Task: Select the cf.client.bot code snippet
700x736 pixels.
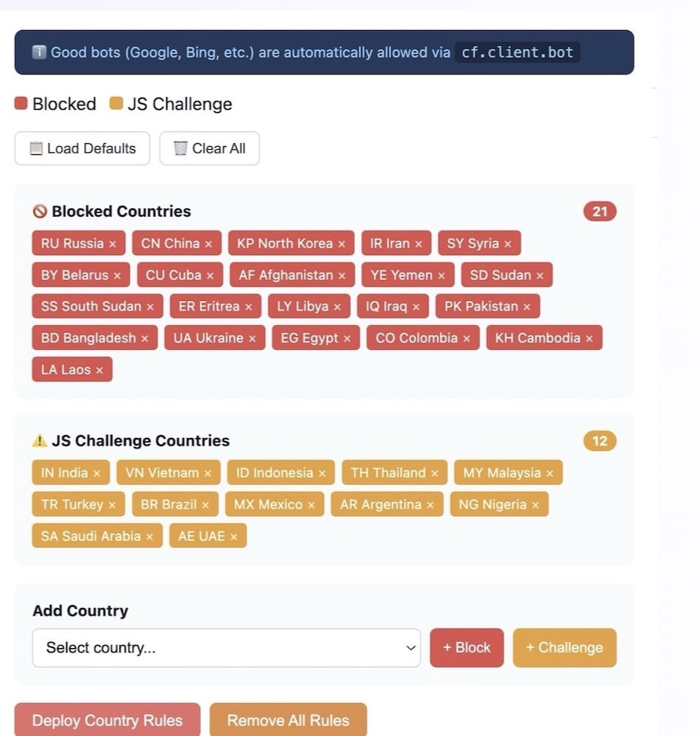Action: point(517,53)
